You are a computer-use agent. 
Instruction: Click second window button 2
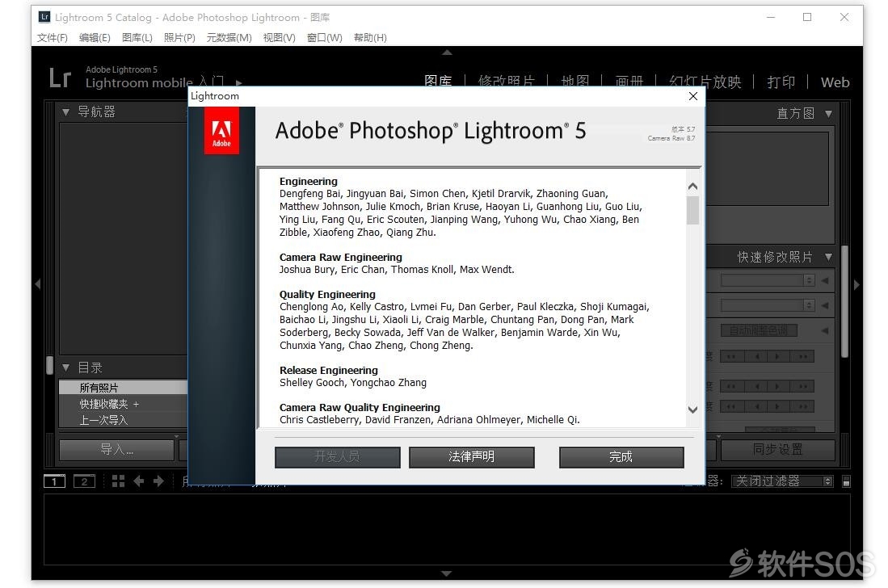(84, 481)
